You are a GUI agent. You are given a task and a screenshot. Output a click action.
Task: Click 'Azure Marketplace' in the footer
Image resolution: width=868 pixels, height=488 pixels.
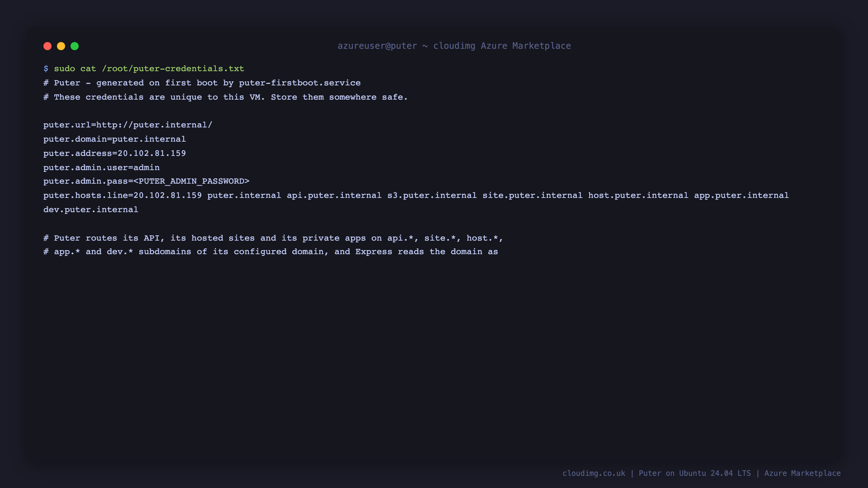click(803, 473)
